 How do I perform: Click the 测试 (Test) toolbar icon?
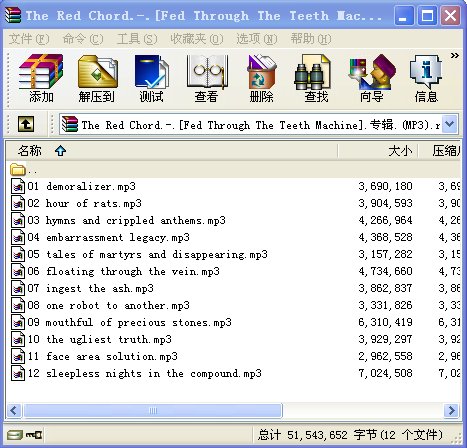pyautogui.click(x=152, y=78)
